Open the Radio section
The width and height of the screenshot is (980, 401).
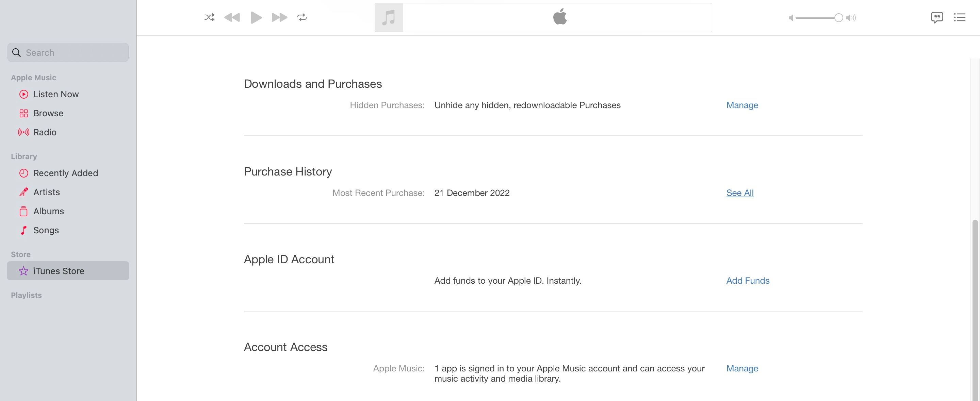point(45,132)
